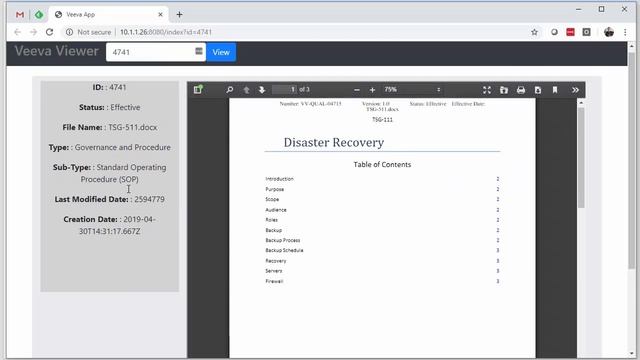Click the Servers contents entry
The image size is (640, 360).
pyautogui.click(x=274, y=271)
